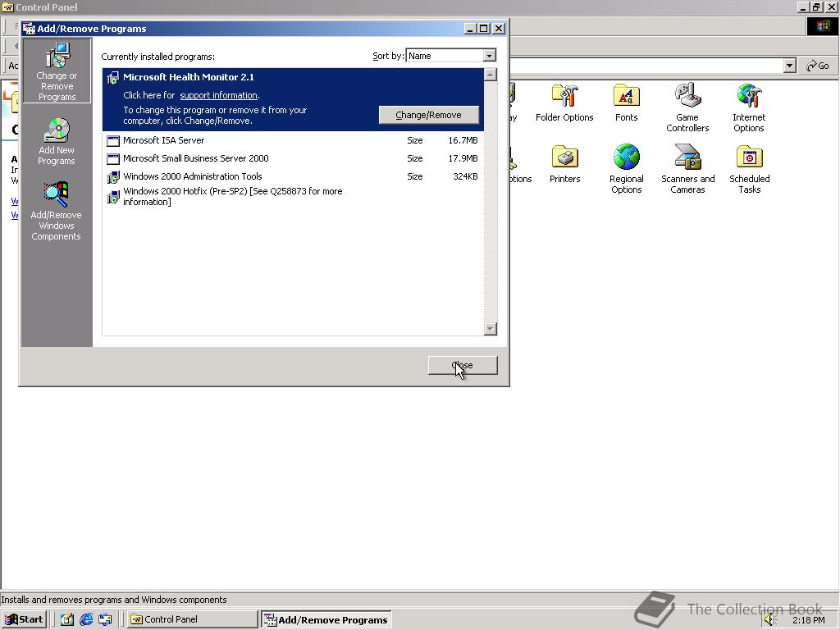Click the Microsoft ISA Server program icon
Screen dimensions: 840x630
[112, 141]
